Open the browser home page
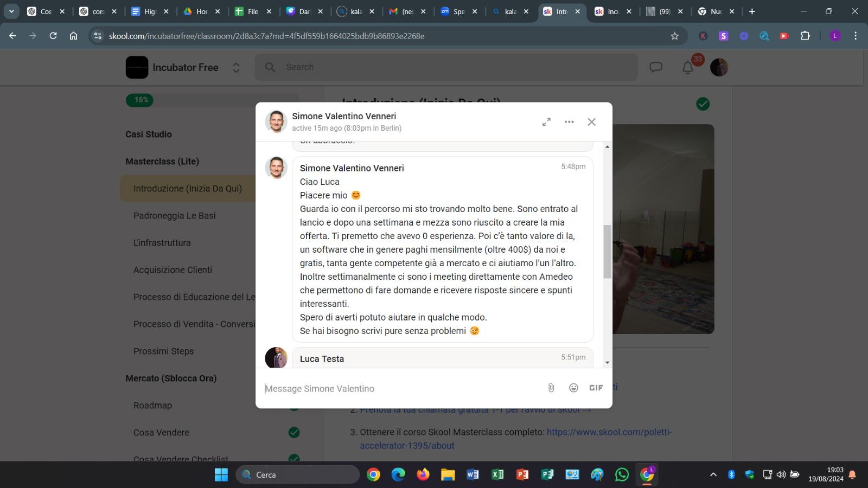 [x=74, y=36]
